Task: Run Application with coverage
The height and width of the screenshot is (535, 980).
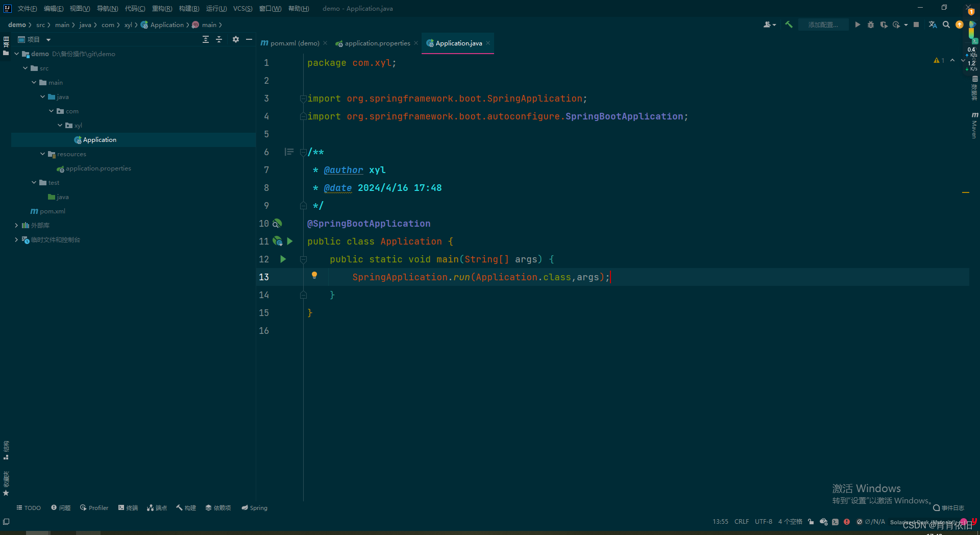Action: [x=884, y=25]
